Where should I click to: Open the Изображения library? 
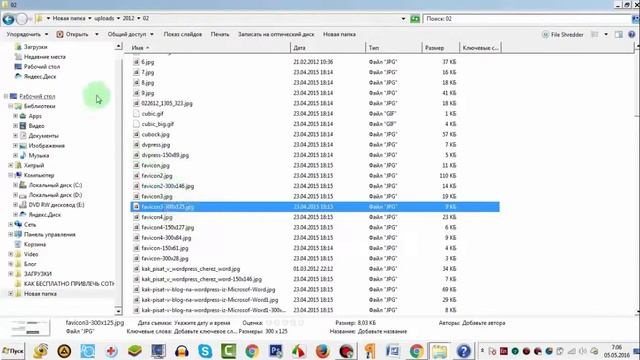pyautogui.click(x=46, y=146)
